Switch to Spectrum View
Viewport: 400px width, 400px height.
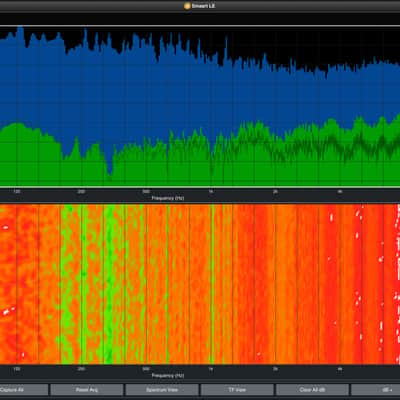point(162,390)
